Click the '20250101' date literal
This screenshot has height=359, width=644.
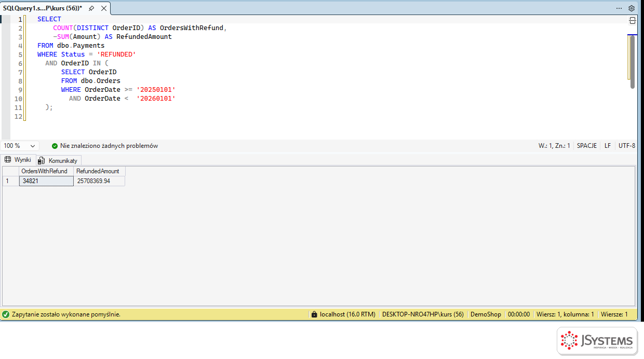pyautogui.click(x=156, y=90)
